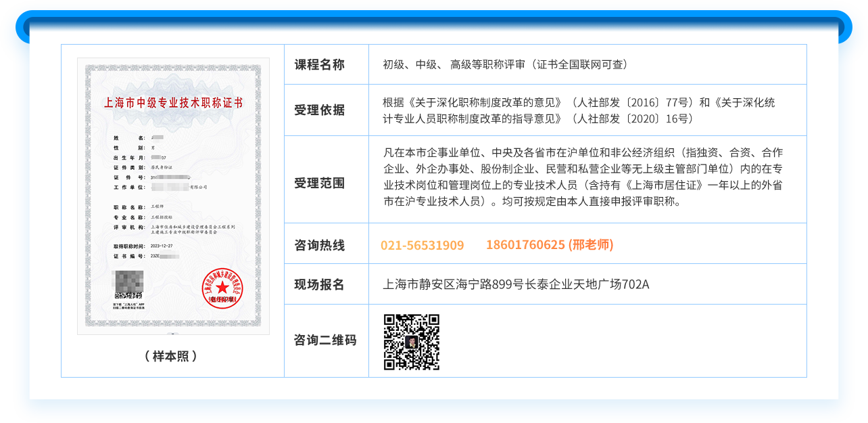Click the avatar in the QR code center
The width and height of the screenshot is (868, 423).
coord(412,342)
